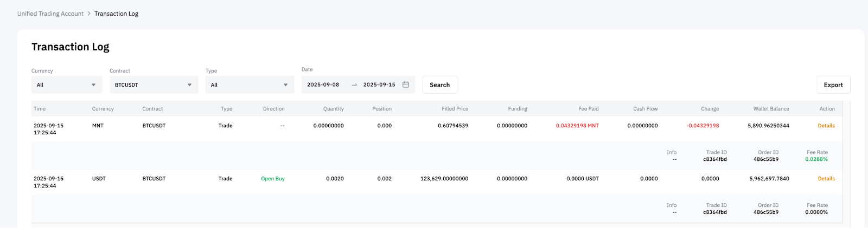Click the calendar icon in date field
This screenshot has height=228, width=868.
click(x=405, y=84)
